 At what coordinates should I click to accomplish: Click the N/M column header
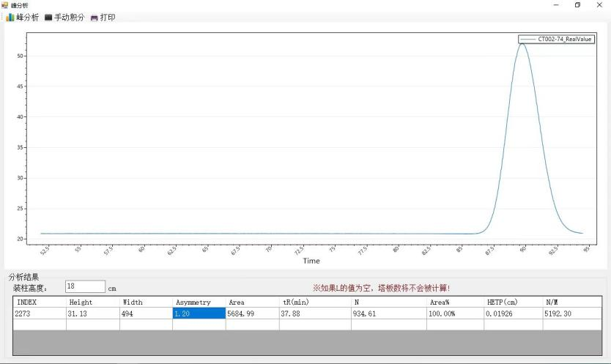[x=571, y=302]
